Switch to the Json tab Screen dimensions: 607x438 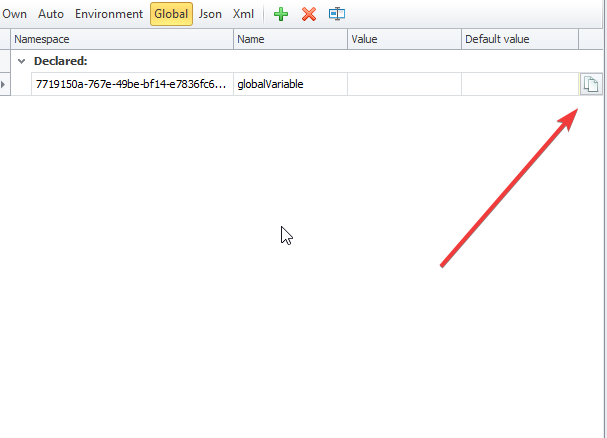tap(210, 14)
